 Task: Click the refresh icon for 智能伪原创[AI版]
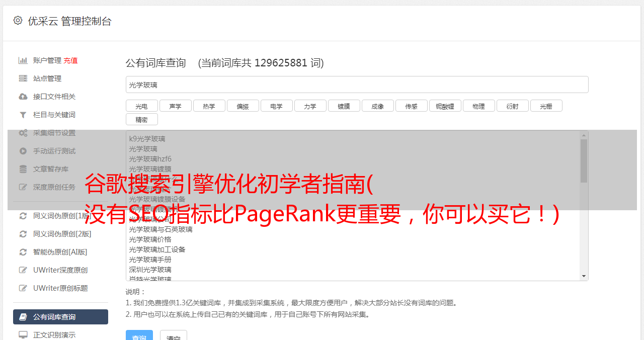23,252
